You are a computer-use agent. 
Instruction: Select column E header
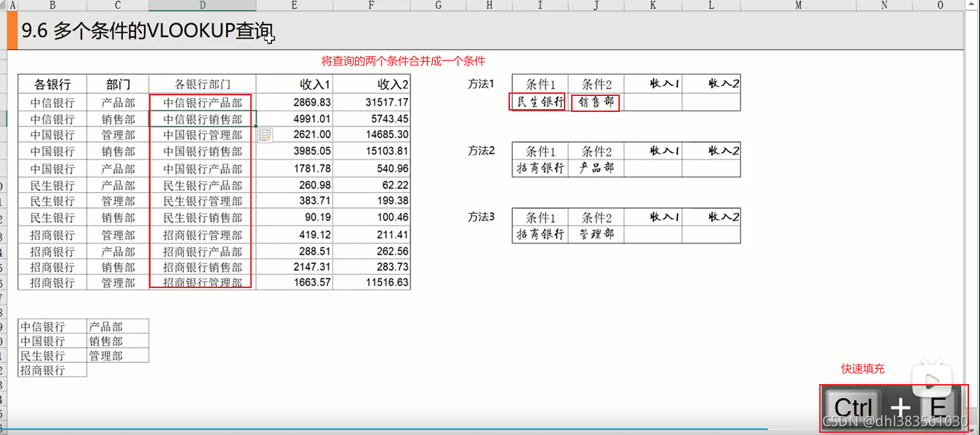tap(294, 5)
